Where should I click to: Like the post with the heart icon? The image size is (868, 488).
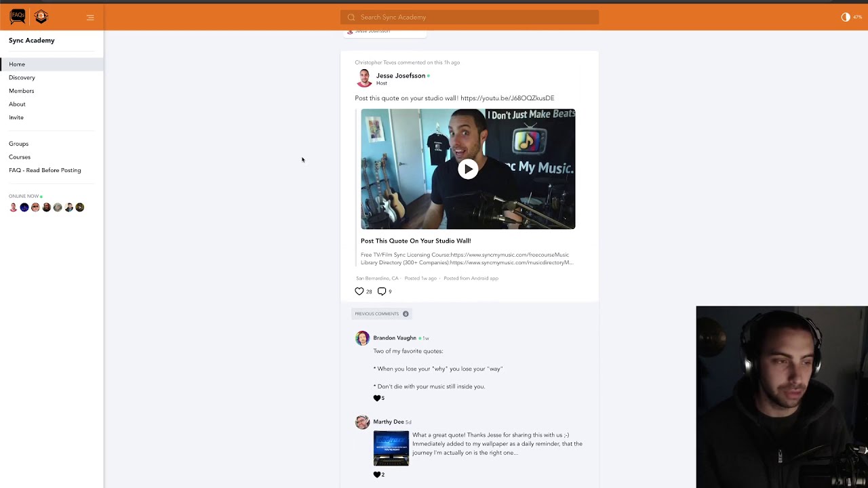click(x=359, y=291)
